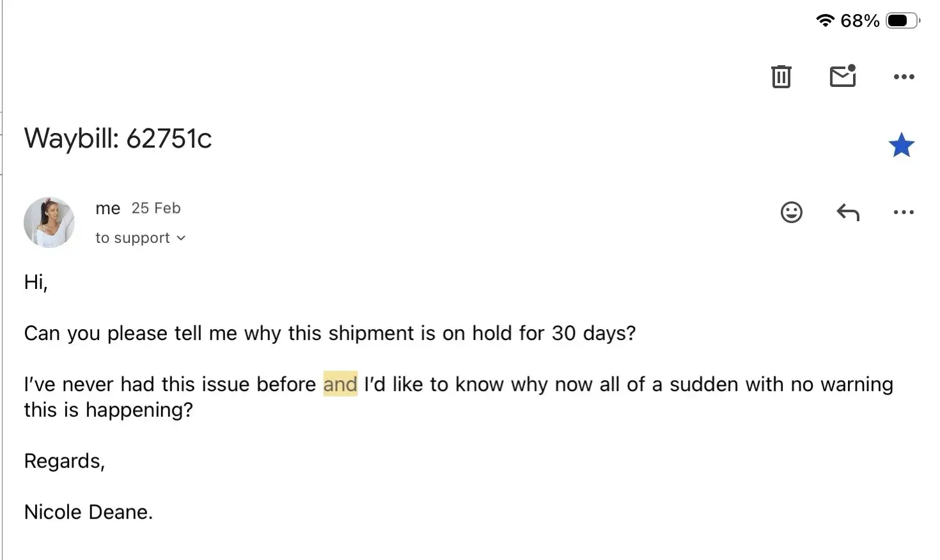This screenshot has height=560, width=940.
Task: Tap the greeting "Hi," in the body
Action: pyautogui.click(x=36, y=282)
